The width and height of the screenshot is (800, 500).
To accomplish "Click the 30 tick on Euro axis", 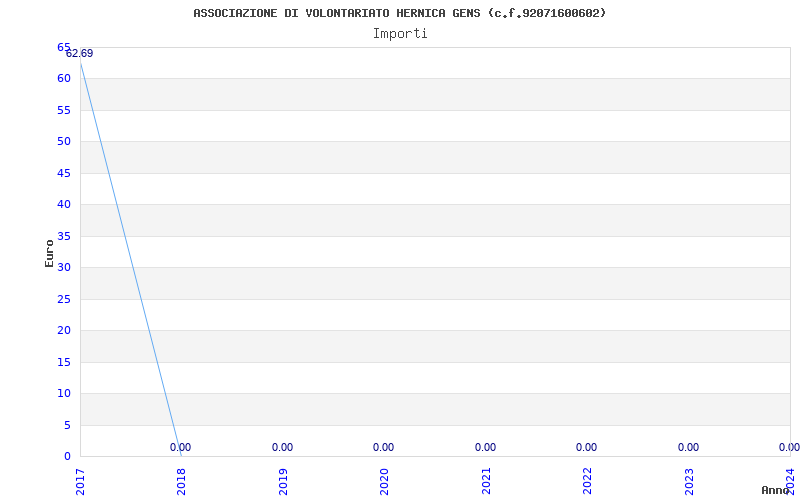I will (64, 267).
